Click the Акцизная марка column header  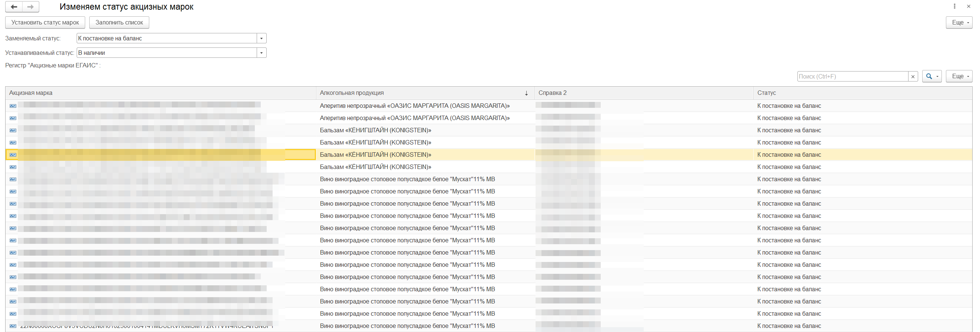point(160,93)
